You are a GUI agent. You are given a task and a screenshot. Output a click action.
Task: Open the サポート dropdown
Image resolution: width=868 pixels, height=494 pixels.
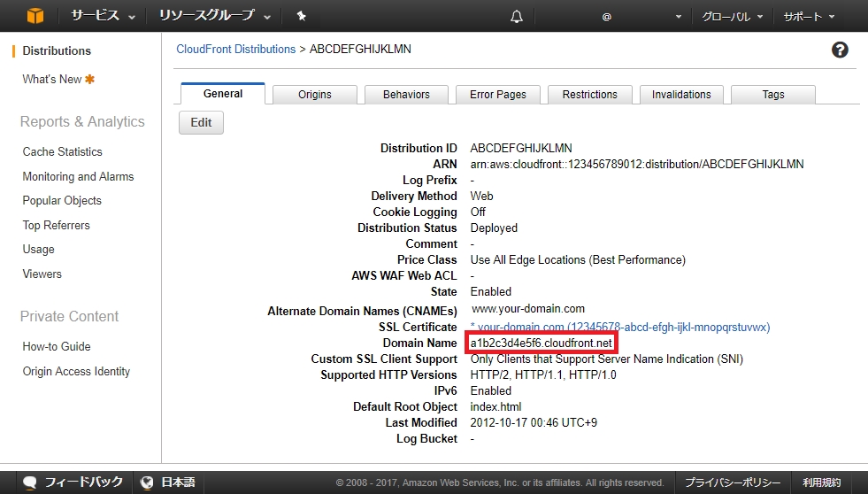(x=809, y=17)
